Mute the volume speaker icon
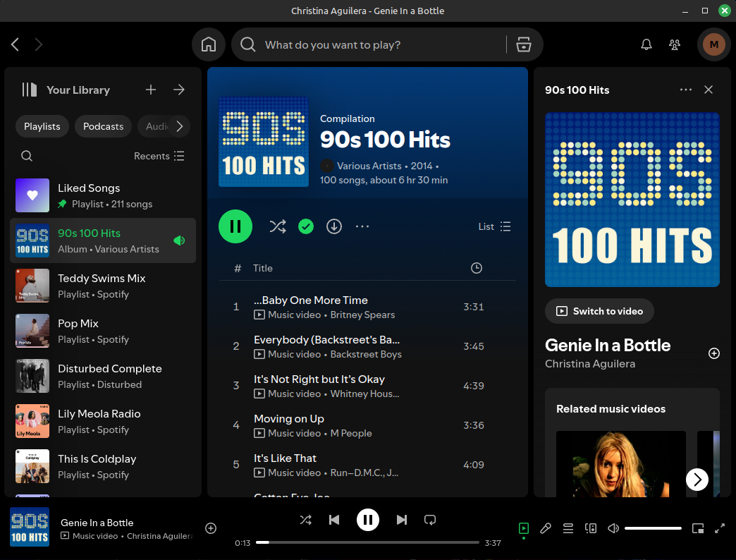736x560 pixels. coord(613,528)
